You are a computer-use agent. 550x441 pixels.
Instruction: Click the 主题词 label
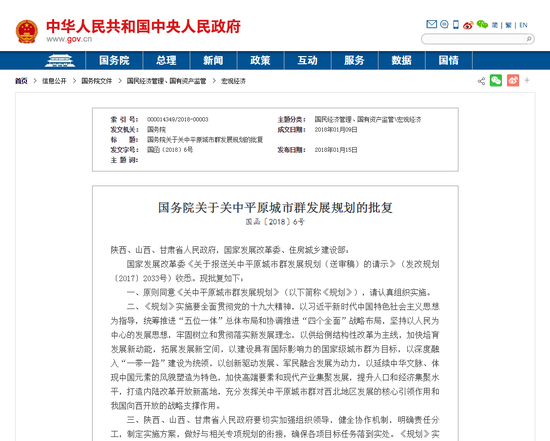124,160
